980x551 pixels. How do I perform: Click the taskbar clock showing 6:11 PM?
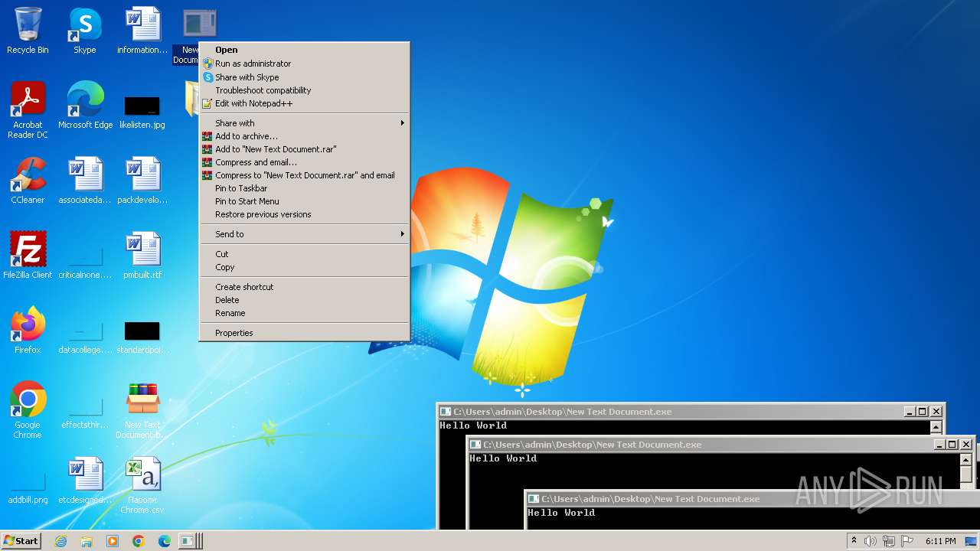(x=940, y=541)
